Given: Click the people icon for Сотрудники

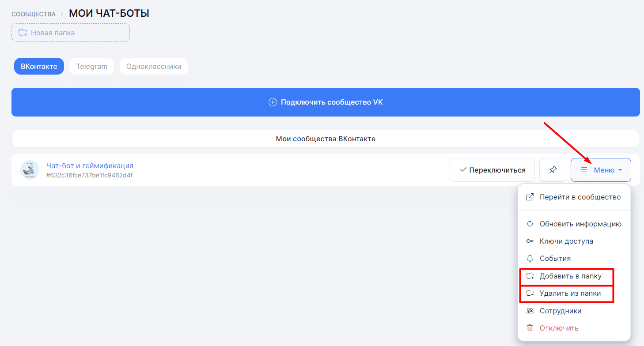Looking at the screenshot, I should (x=530, y=311).
